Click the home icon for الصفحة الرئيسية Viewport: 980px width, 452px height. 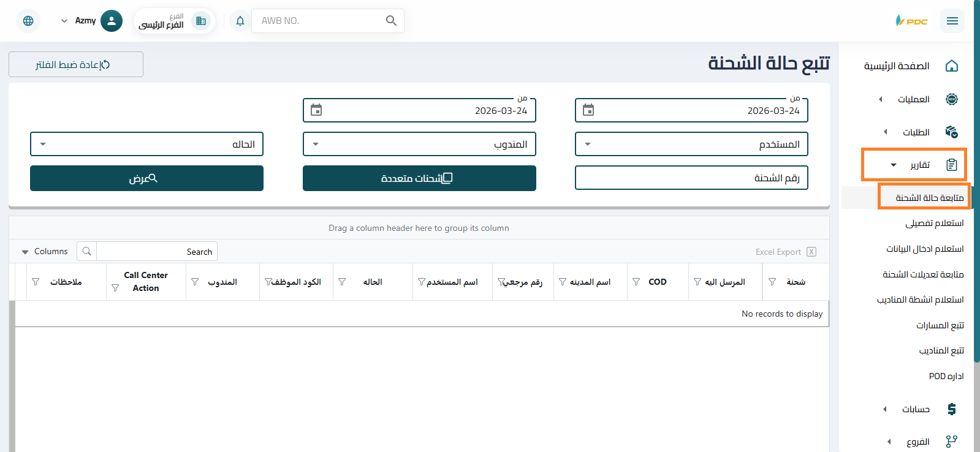click(x=952, y=66)
